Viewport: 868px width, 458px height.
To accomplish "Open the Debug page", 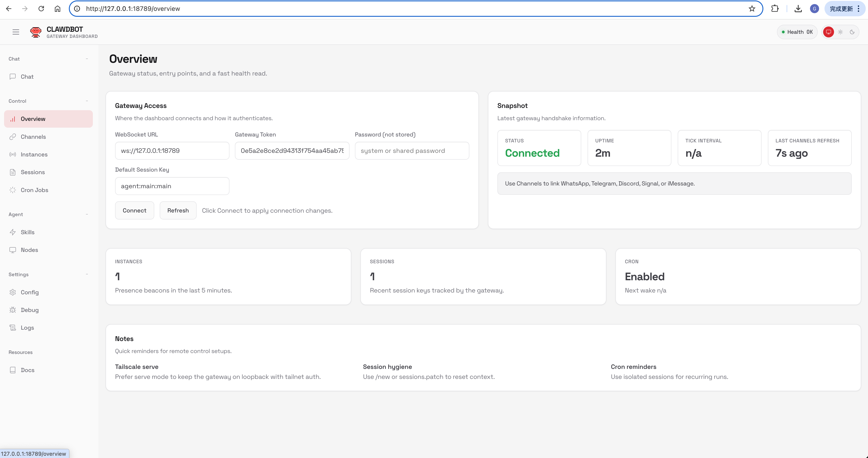I will click(x=30, y=310).
